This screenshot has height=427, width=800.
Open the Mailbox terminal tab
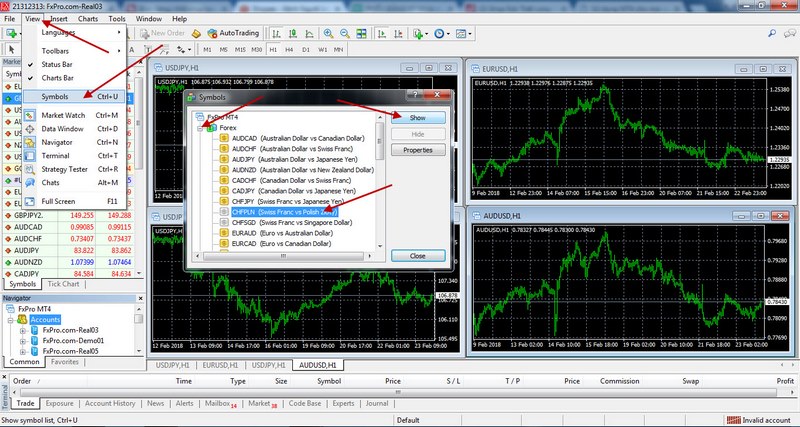220,404
